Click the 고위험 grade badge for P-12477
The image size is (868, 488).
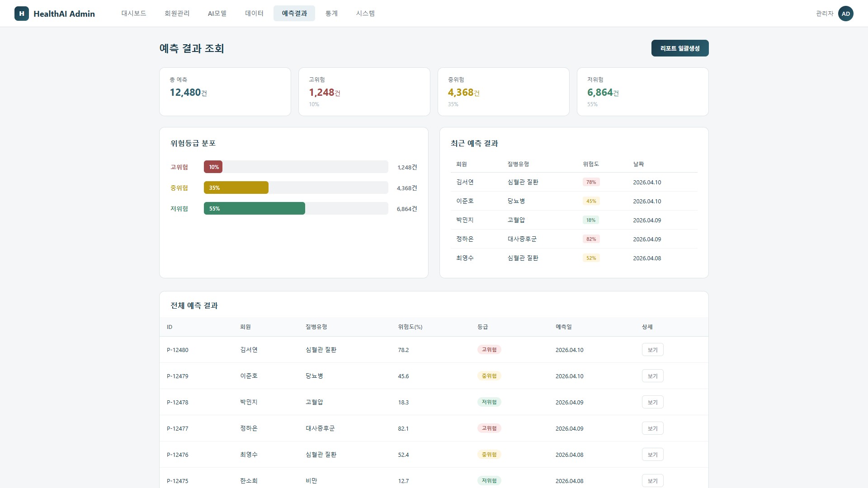pyautogui.click(x=489, y=428)
